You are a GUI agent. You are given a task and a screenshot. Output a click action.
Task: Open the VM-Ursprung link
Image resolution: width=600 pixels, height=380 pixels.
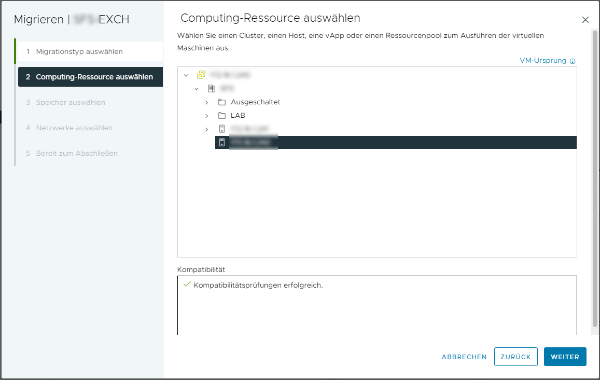(x=543, y=60)
